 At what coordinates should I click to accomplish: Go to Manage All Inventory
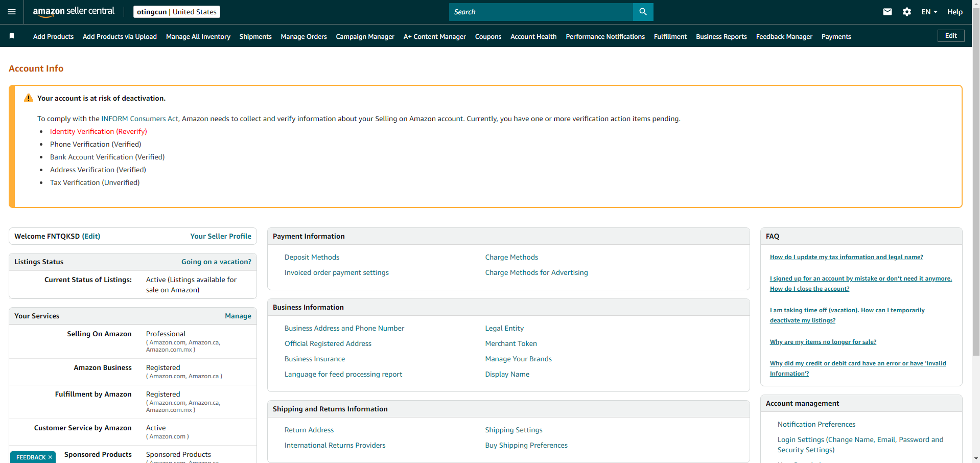tap(198, 36)
